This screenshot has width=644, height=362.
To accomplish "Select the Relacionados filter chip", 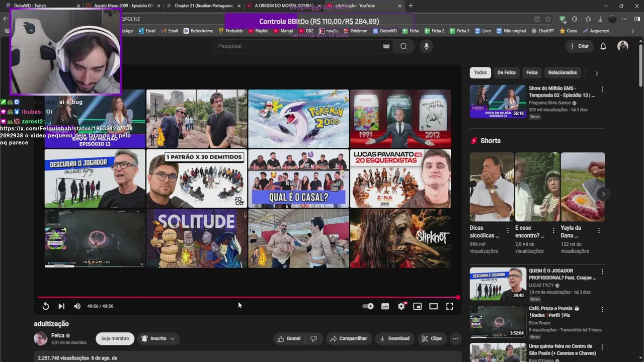I will pyautogui.click(x=562, y=72).
